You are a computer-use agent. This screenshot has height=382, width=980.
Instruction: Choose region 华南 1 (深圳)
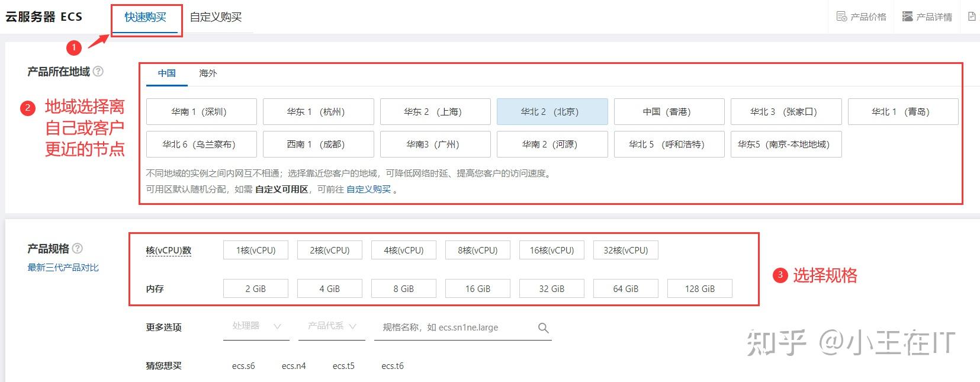click(x=201, y=111)
